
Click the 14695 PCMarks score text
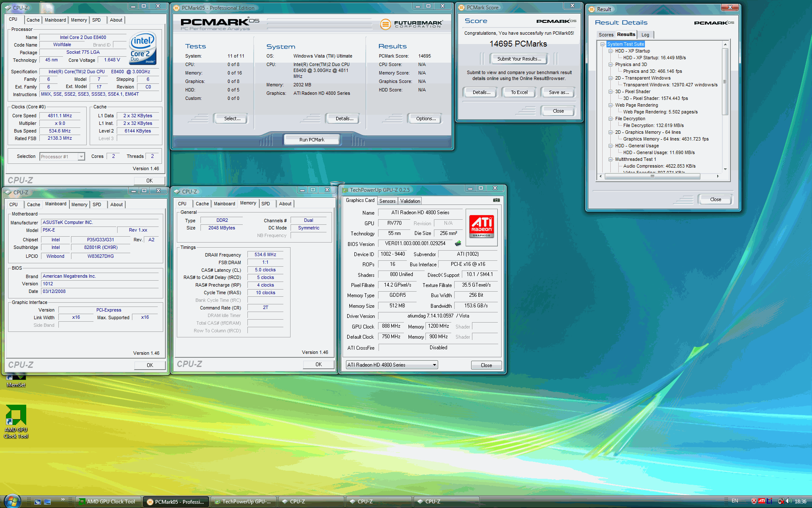tap(518, 44)
